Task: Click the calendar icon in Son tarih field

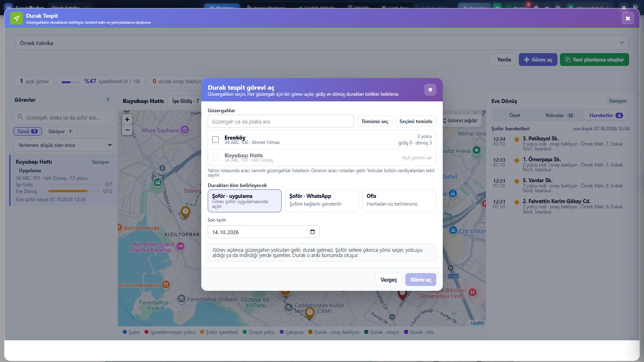Action: 312,232
